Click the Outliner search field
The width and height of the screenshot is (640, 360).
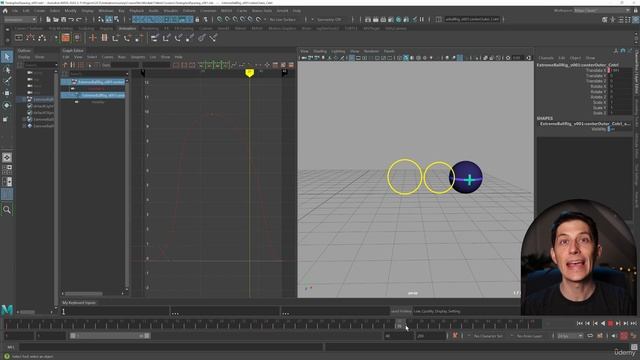coord(41,65)
